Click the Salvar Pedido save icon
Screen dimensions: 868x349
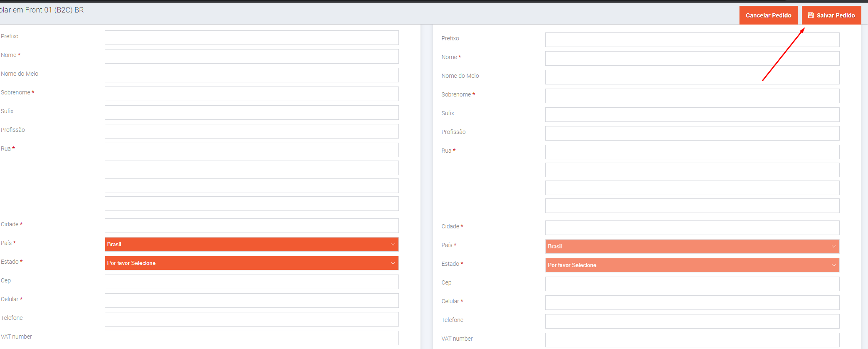(811, 15)
